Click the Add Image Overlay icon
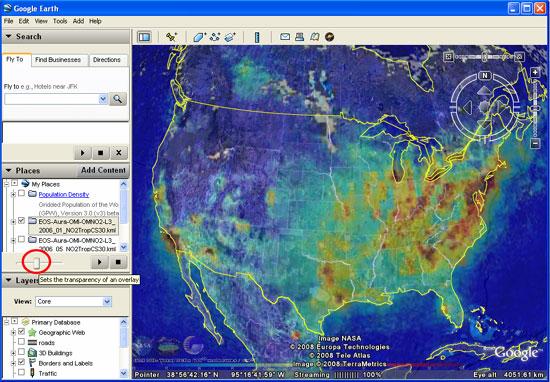This screenshot has height=382, width=550. coord(230,36)
